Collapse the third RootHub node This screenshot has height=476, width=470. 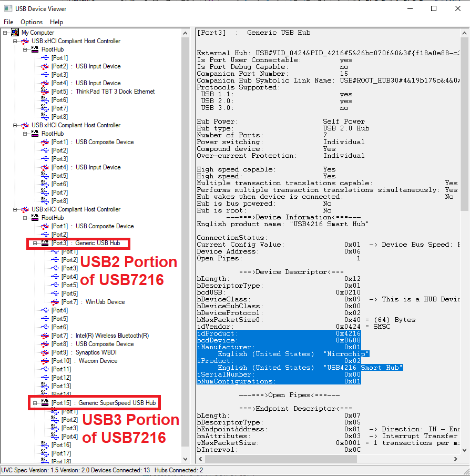click(x=25, y=218)
